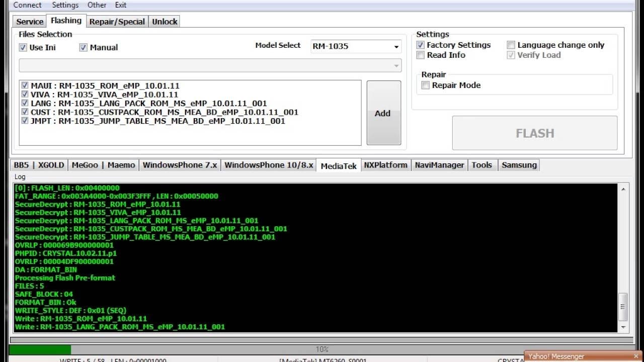Open the Settings menu
The image size is (644, 362).
(x=65, y=5)
